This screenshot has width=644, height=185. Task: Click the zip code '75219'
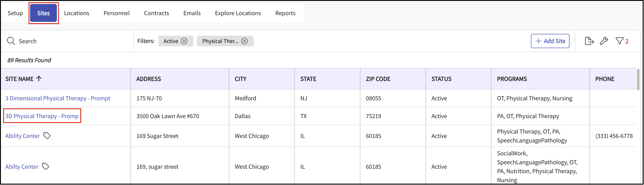pyautogui.click(x=374, y=116)
